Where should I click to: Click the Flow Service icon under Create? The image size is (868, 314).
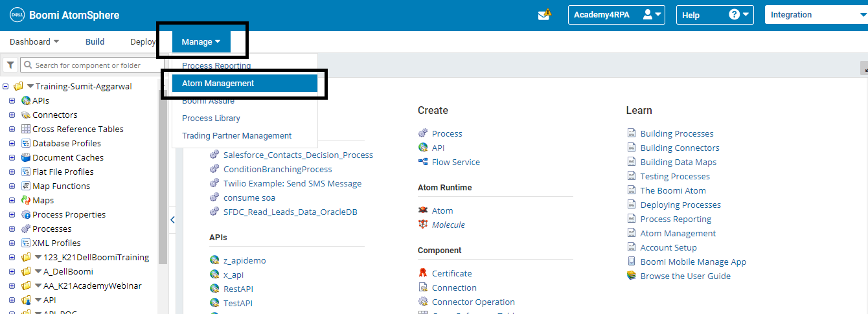pyautogui.click(x=423, y=162)
